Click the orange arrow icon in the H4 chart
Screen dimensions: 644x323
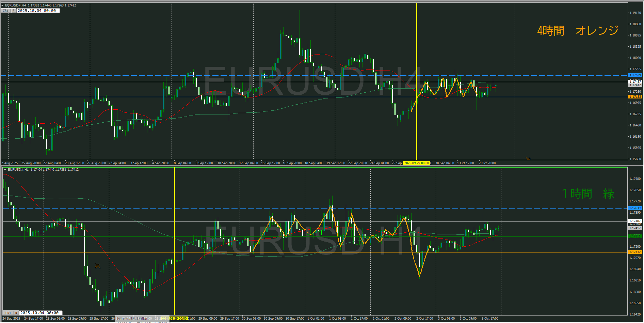click(x=528, y=159)
